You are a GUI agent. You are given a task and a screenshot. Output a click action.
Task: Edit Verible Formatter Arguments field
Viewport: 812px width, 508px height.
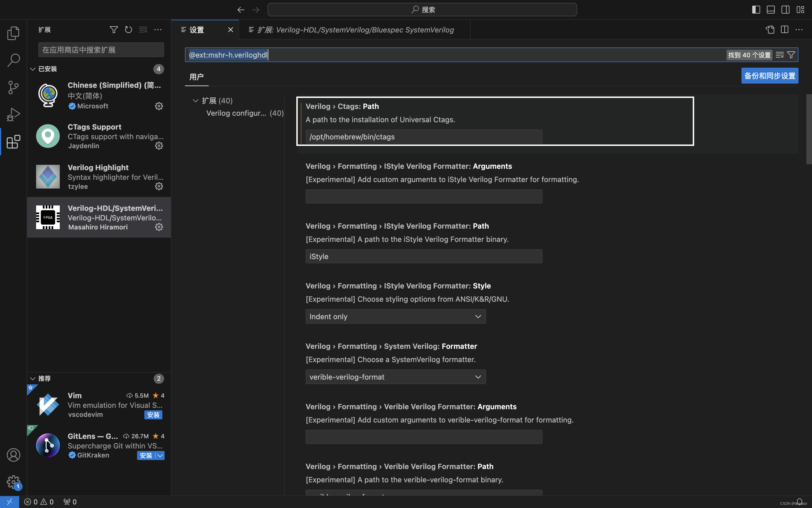click(x=424, y=437)
